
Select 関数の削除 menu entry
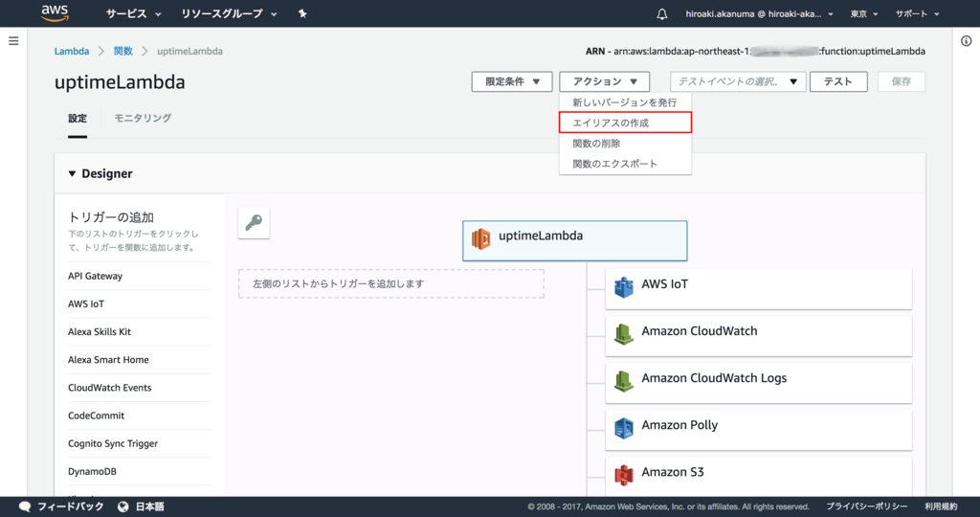(x=625, y=144)
